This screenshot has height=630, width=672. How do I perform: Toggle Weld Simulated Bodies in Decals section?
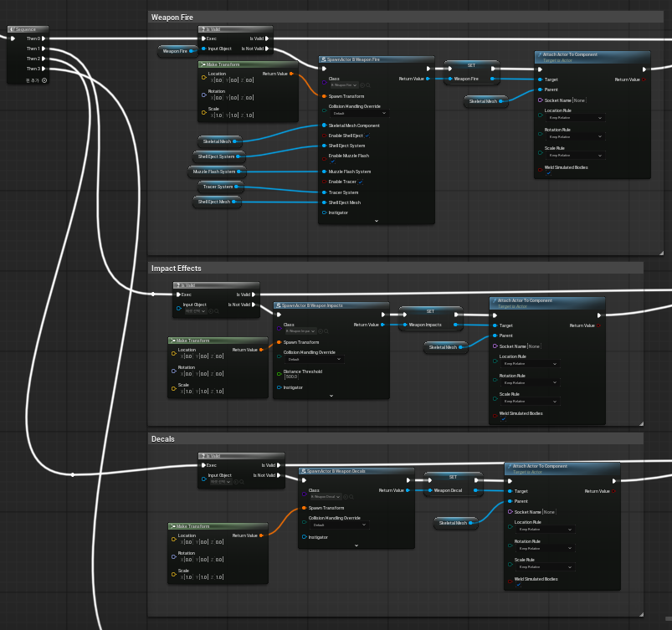[x=518, y=585]
